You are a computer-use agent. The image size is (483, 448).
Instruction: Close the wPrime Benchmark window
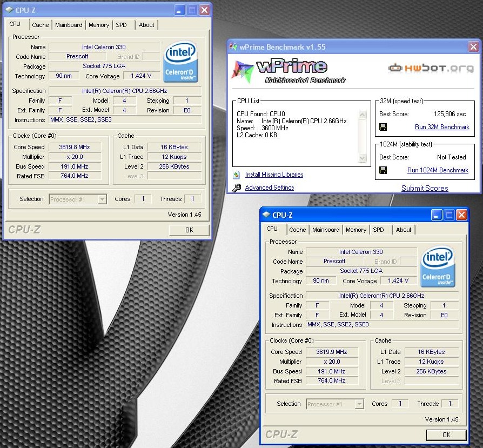pyautogui.click(x=473, y=47)
